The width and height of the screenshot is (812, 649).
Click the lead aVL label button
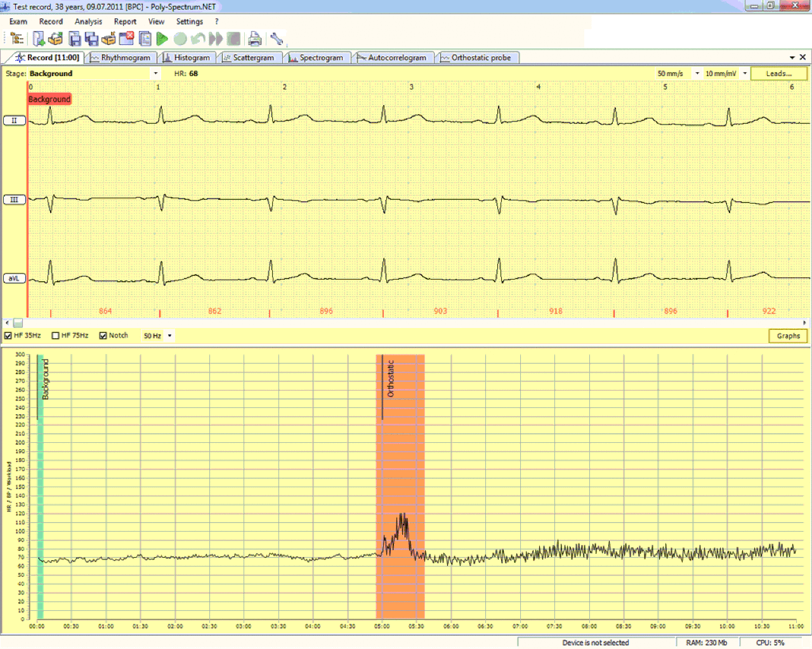pos(14,279)
